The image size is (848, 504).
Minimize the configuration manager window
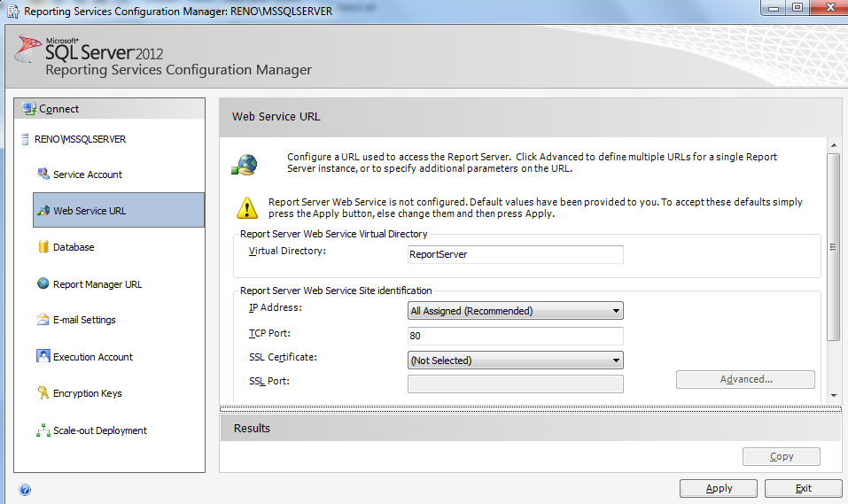[774, 8]
